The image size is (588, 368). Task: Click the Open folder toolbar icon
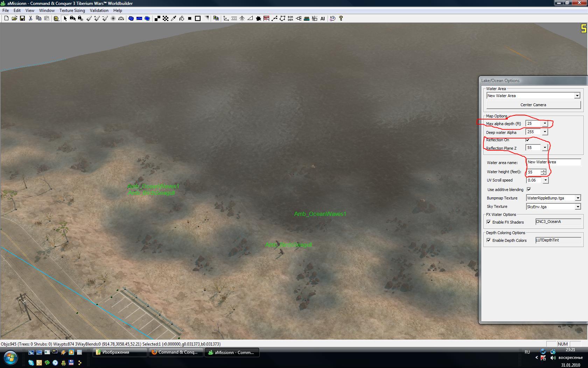click(14, 19)
